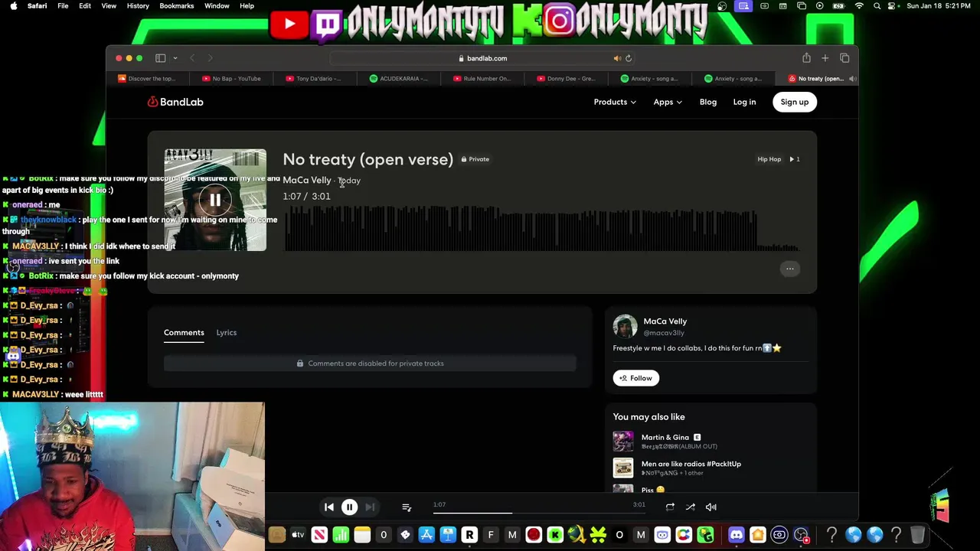Click Log in
Image resolution: width=980 pixels, height=551 pixels.
(x=744, y=102)
